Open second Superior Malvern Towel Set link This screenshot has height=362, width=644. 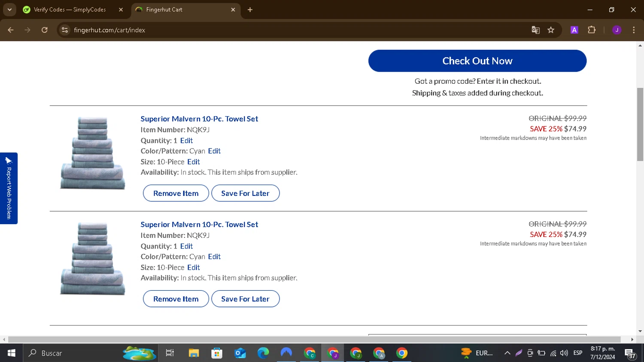199,225
